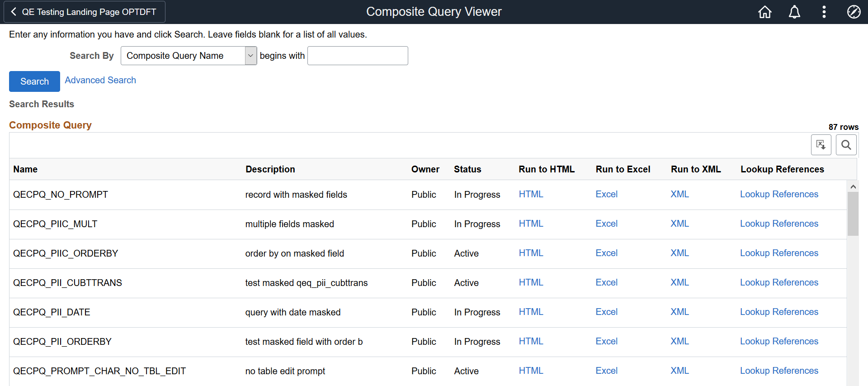Image resolution: width=868 pixels, height=386 pixels.
Task: Click the grid scrollbar up arrow
Action: coord(853,186)
